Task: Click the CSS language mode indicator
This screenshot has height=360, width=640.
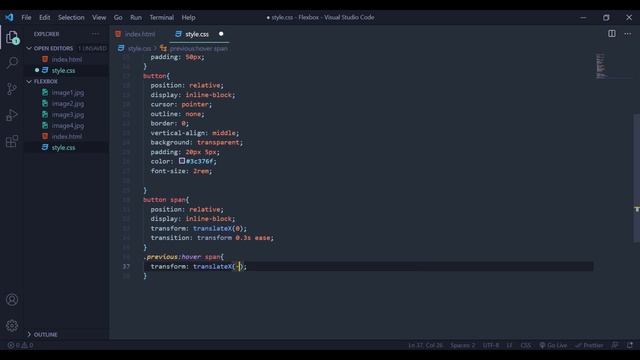Action: 526,345
